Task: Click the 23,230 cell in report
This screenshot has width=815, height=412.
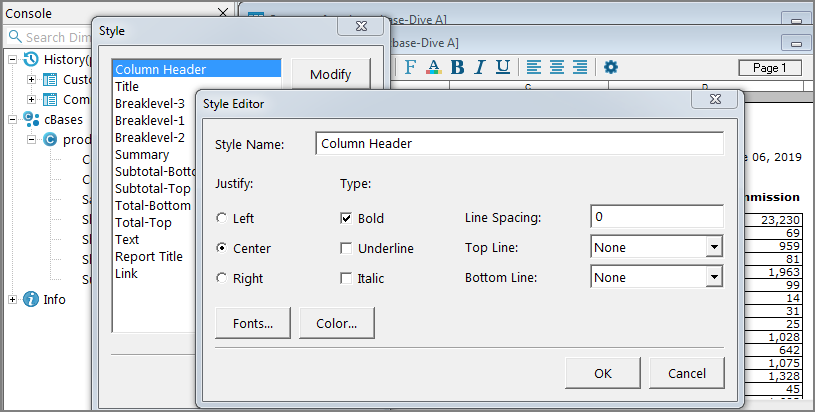Action: coord(773,220)
